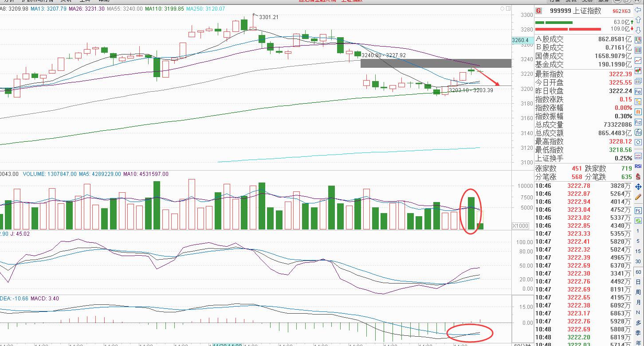Click the MA55: 3240.00 label
The width and height of the screenshot is (644, 346).
click(125, 9)
